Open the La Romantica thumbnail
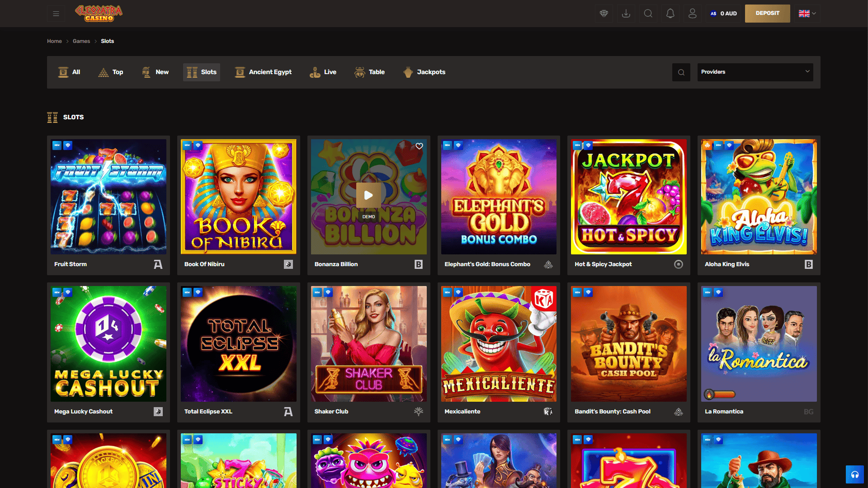This screenshot has width=868, height=488. coord(759,344)
